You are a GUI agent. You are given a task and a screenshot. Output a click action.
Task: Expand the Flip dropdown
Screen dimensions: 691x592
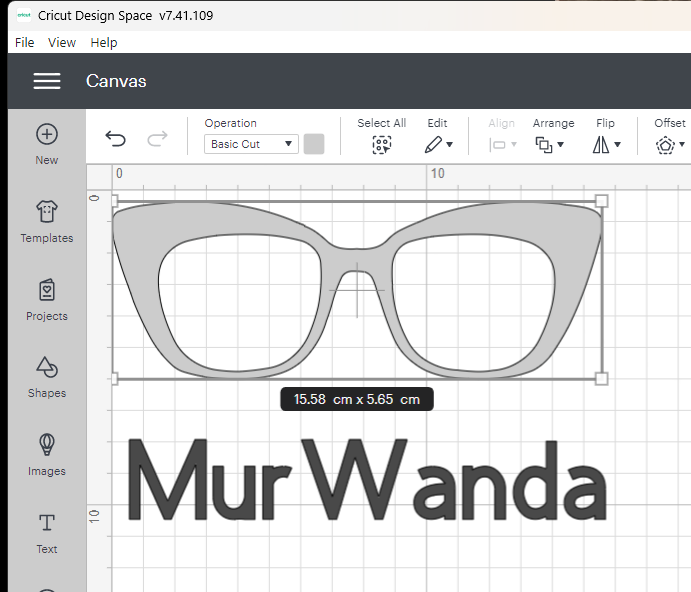pos(606,144)
